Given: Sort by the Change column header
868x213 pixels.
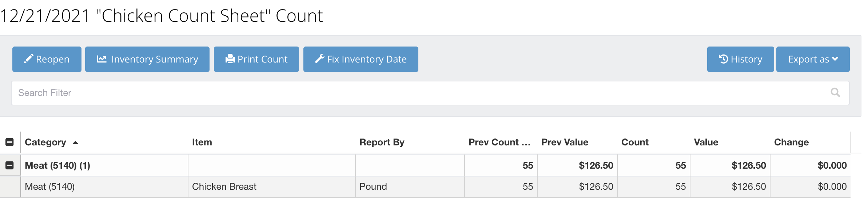Looking at the screenshot, I should click(x=791, y=142).
